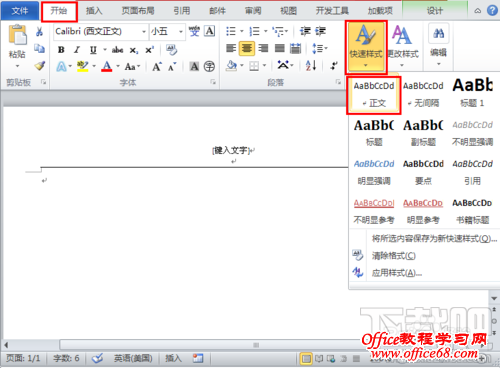Image resolution: width=500 pixels, height=368 pixels.
Task: Click the proofing check icon in status bar
Action: (x=97, y=359)
